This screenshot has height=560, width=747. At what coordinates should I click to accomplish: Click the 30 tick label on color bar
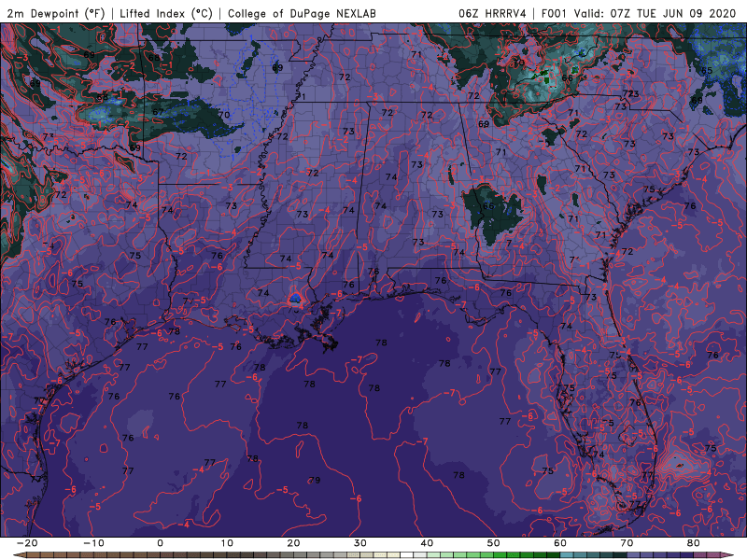coord(360,543)
